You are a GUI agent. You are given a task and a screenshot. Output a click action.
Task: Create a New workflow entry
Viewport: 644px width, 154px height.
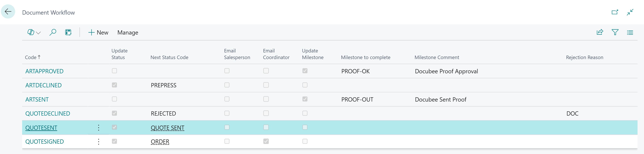pos(98,32)
